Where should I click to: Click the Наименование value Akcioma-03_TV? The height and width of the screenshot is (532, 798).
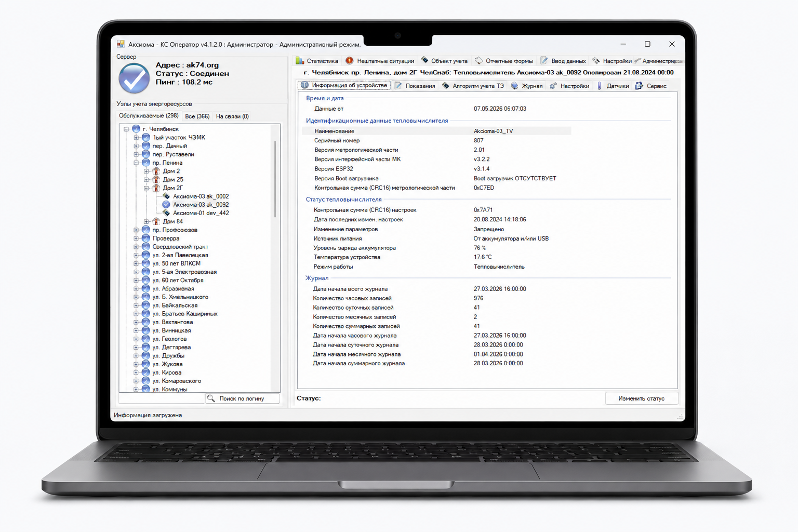[x=493, y=131]
